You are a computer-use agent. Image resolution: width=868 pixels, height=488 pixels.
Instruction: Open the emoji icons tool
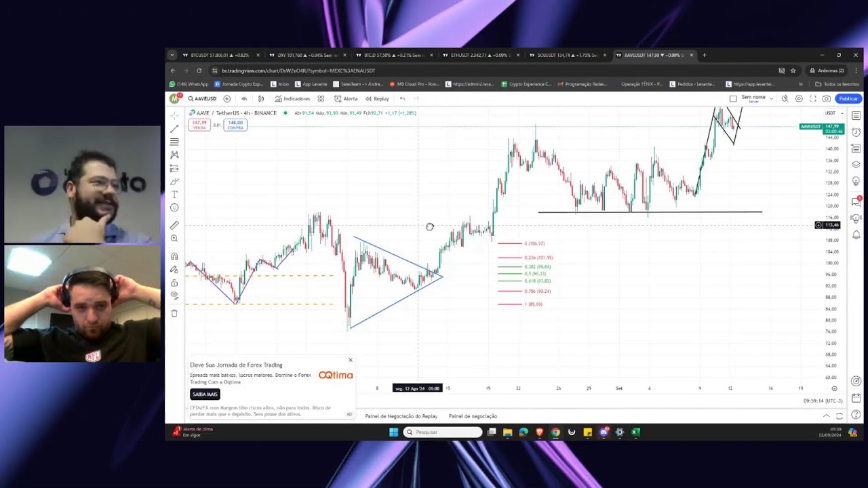tap(174, 207)
